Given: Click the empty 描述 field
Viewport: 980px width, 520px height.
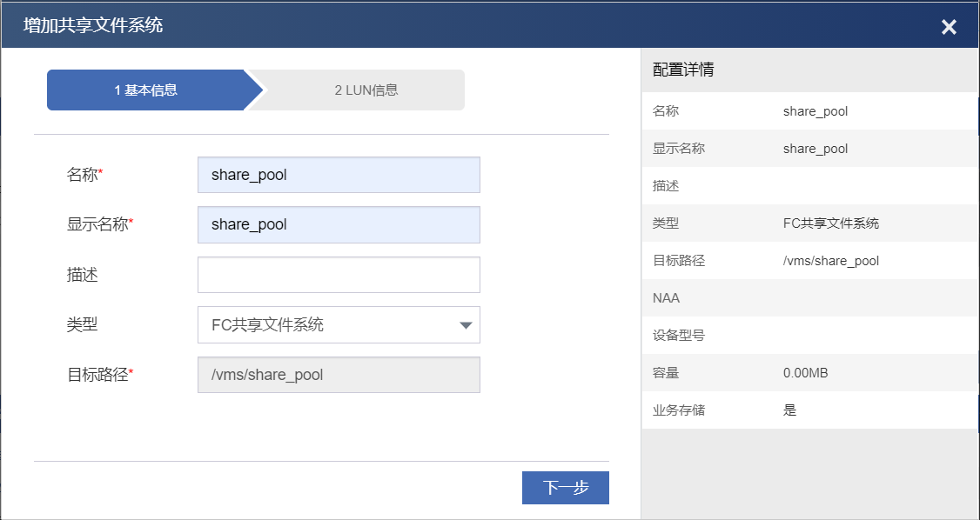Looking at the screenshot, I should pyautogui.click(x=339, y=275).
